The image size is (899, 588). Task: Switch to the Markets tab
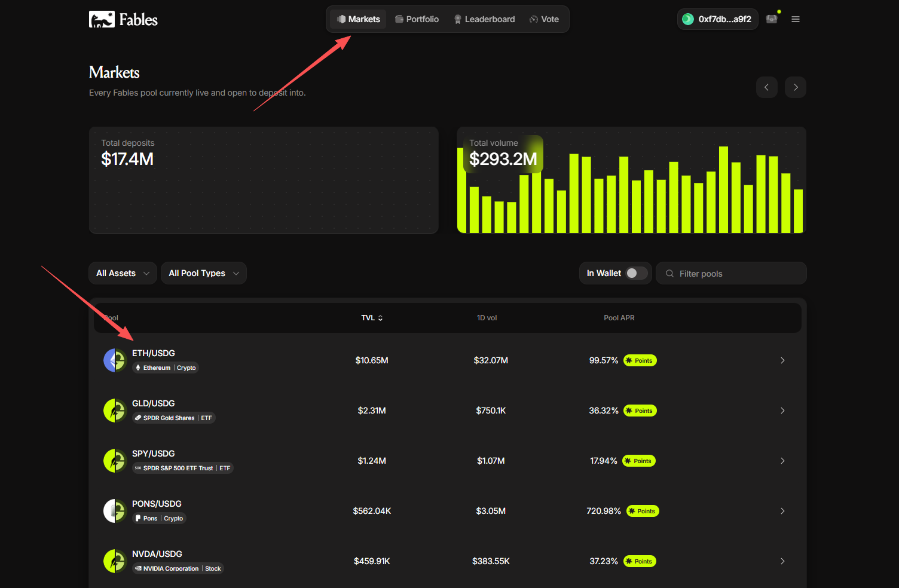click(x=358, y=19)
